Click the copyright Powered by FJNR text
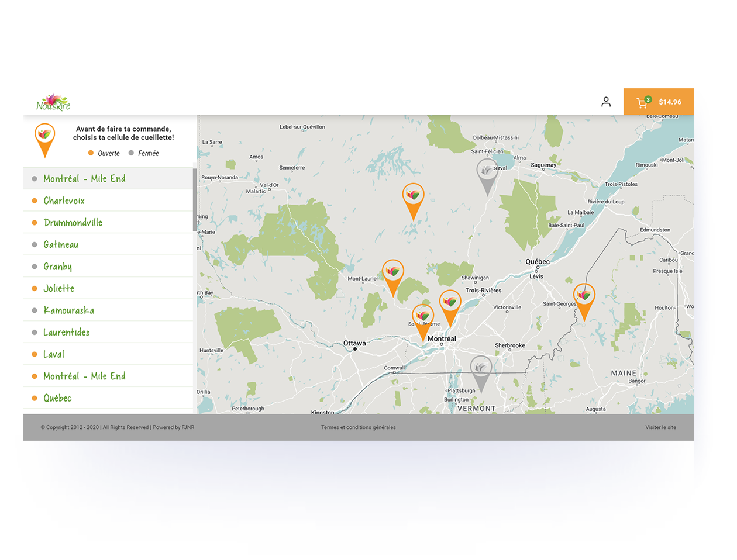The image size is (737, 560). coord(118,427)
